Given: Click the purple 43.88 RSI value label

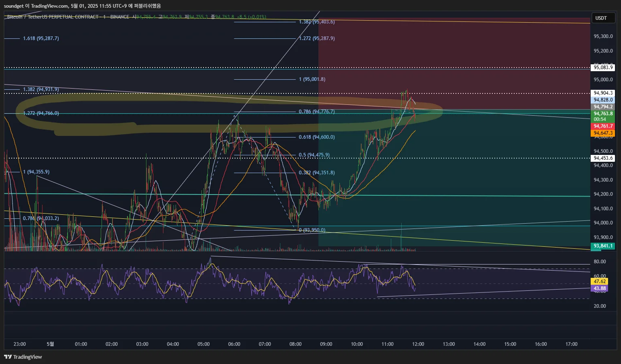Looking at the screenshot, I should [x=600, y=289].
